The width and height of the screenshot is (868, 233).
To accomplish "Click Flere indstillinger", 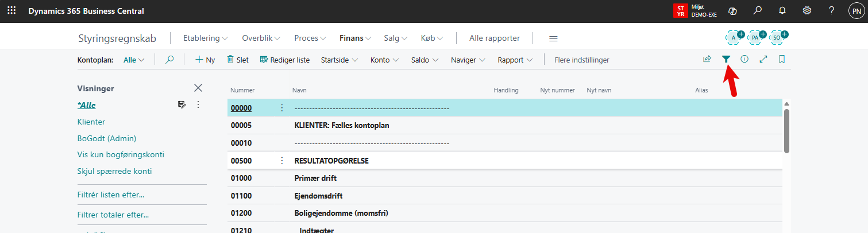I will [x=581, y=60].
